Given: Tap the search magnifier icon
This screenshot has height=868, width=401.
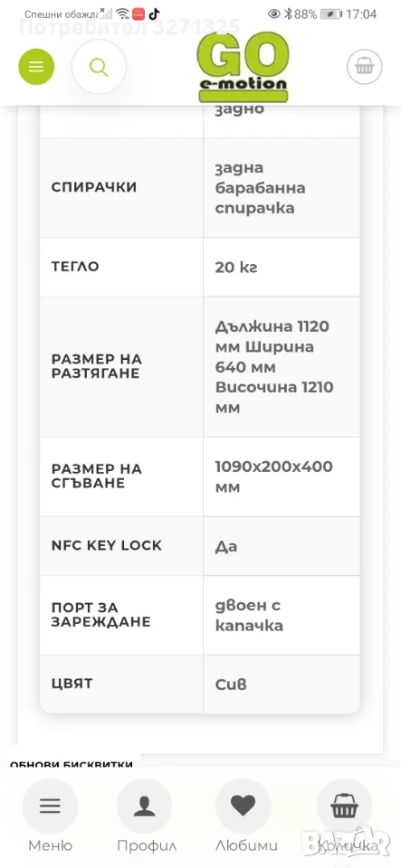Looking at the screenshot, I should (100, 67).
